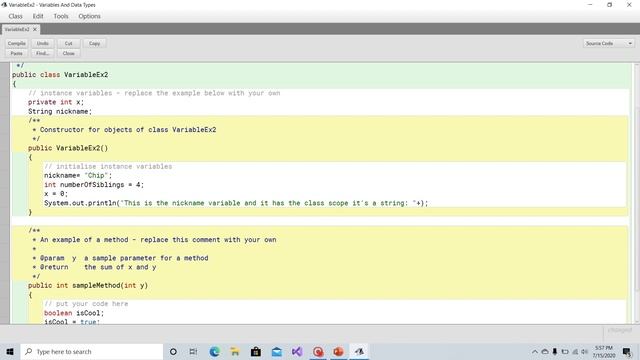
Task: Click the '@return the sum of x and y' line
Action: (x=94, y=267)
